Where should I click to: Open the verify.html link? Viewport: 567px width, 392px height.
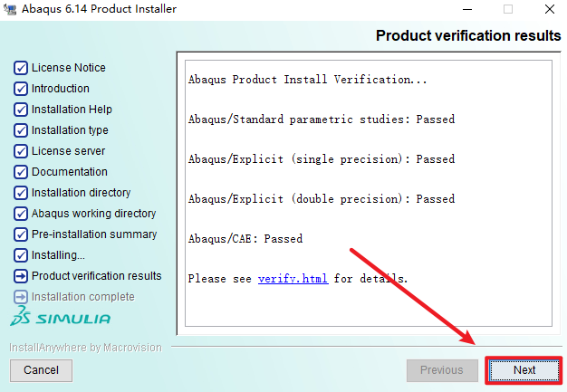pos(293,279)
